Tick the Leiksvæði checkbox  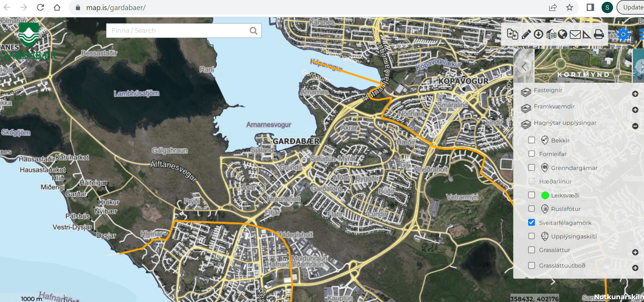click(531, 195)
